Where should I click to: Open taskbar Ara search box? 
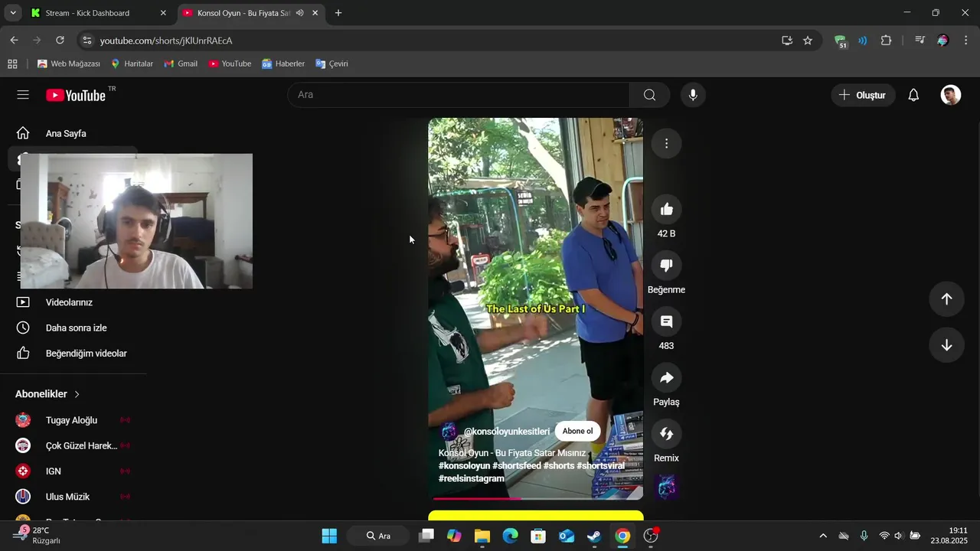pyautogui.click(x=377, y=536)
